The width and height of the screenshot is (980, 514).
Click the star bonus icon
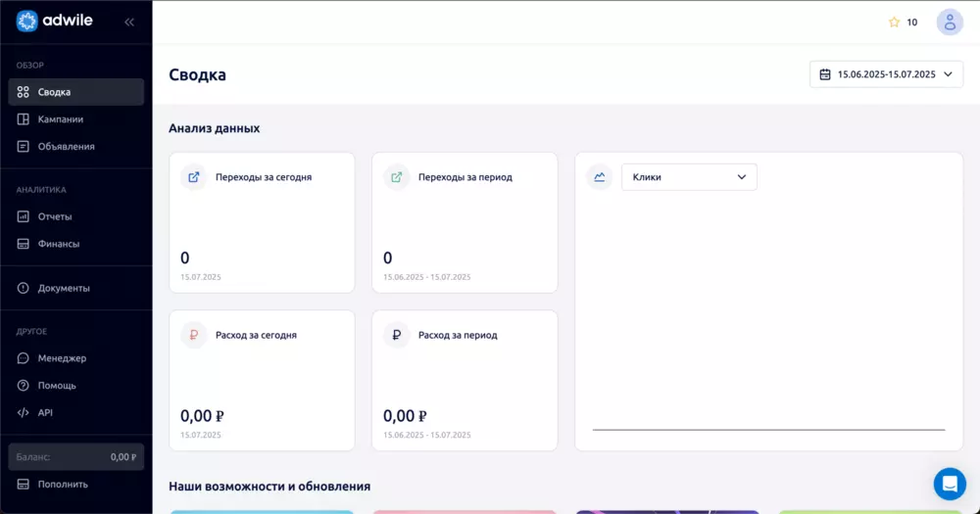click(x=895, y=23)
